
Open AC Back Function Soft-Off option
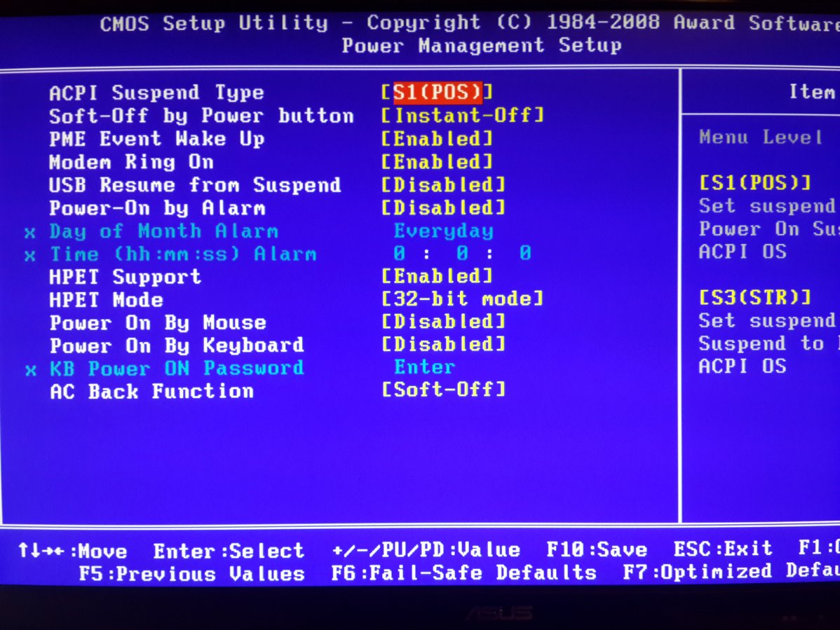click(443, 389)
